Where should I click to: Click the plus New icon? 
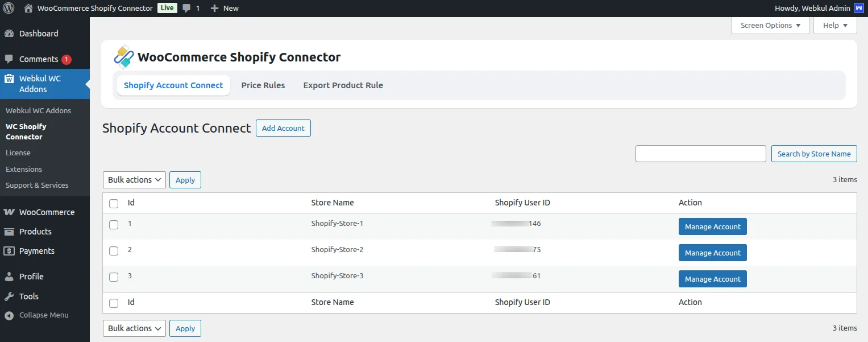coord(214,8)
